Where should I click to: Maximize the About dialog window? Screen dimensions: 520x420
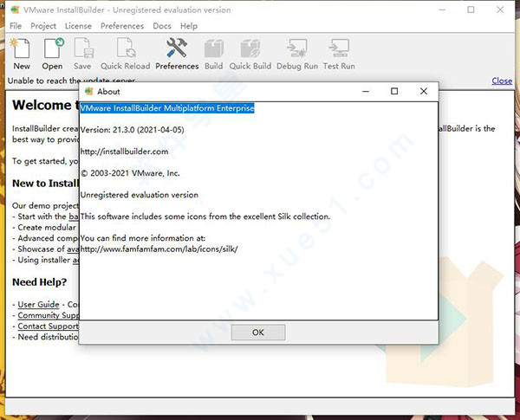click(394, 91)
